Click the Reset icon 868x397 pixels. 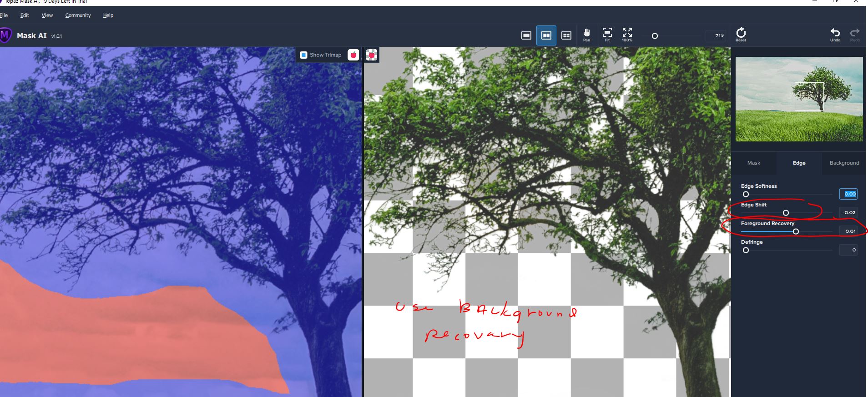click(x=741, y=34)
